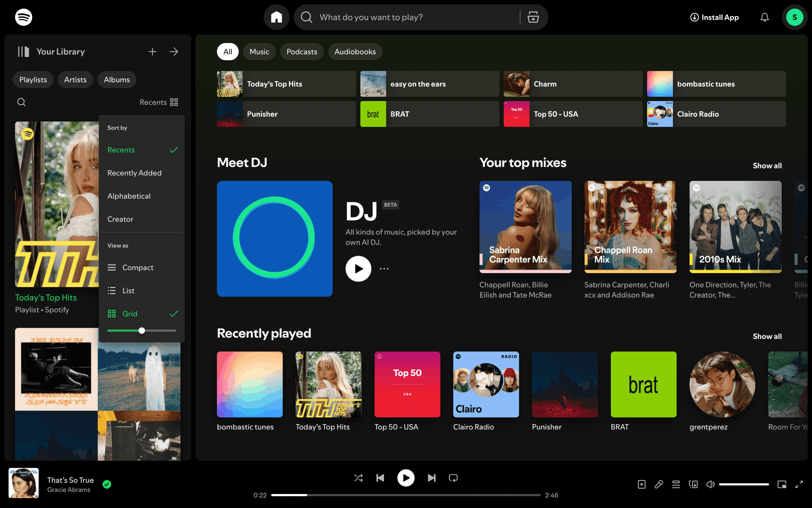Show all recently played
Screen dimensions: 812x508
coord(767,336)
